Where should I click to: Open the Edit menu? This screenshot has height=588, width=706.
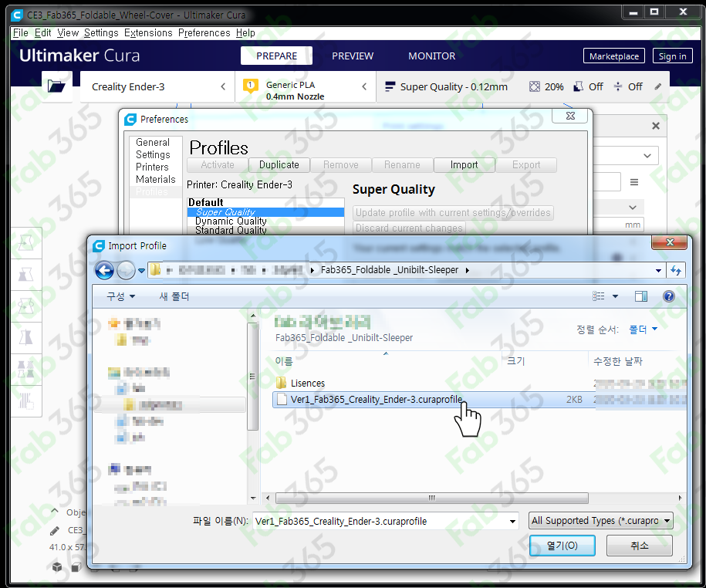pyautogui.click(x=42, y=33)
